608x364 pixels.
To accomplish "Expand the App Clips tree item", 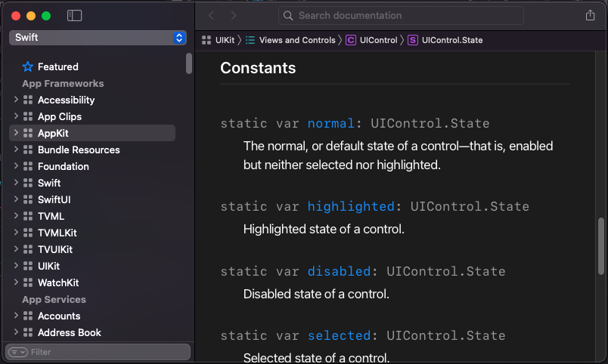I will 16,116.
